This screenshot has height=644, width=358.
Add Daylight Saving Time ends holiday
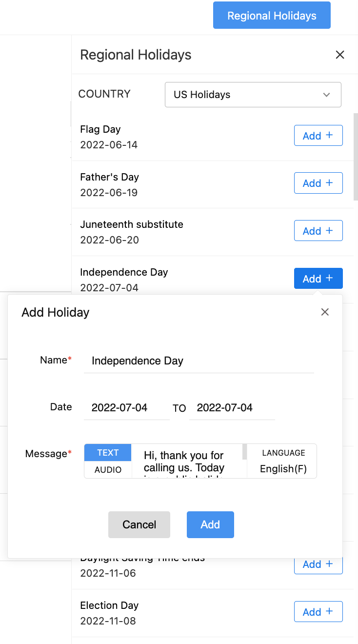tap(318, 565)
